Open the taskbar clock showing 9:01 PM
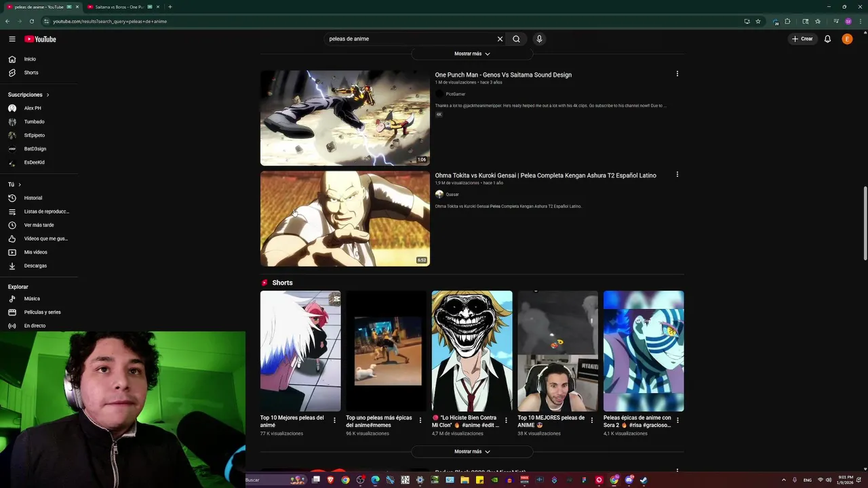The height and width of the screenshot is (488, 868). tap(846, 480)
